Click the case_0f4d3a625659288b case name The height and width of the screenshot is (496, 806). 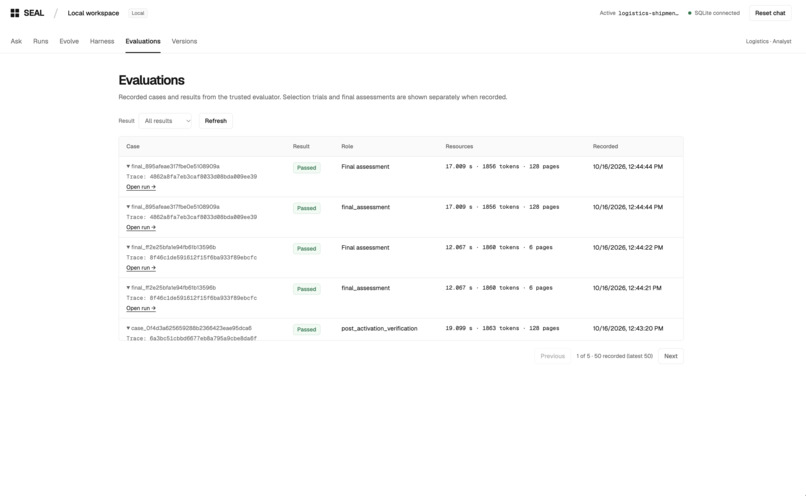click(191, 328)
